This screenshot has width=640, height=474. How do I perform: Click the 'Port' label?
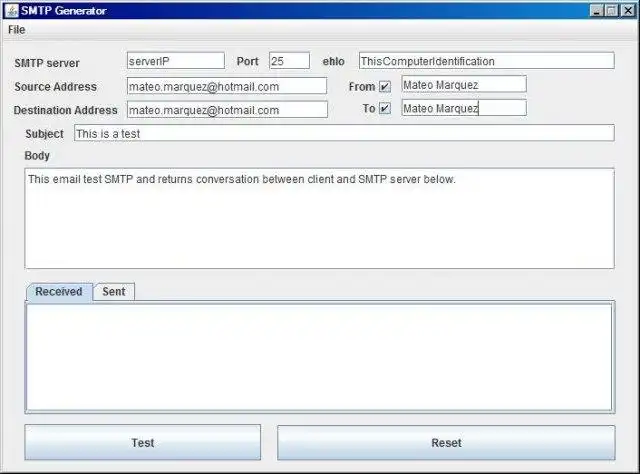(x=247, y=62)
